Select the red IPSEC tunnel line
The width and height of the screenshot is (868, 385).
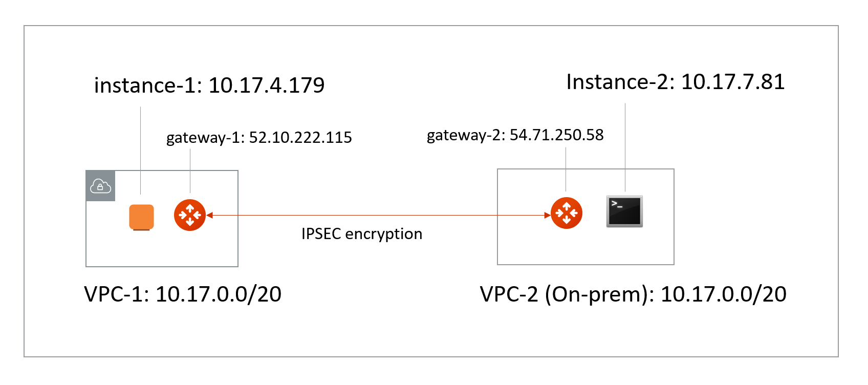point(379,216)
